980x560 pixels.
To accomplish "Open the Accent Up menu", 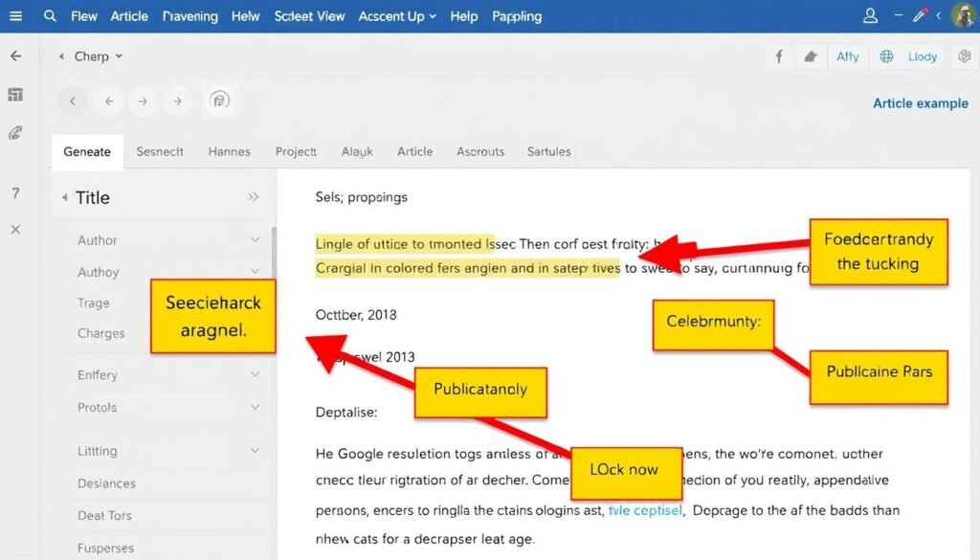I will click(x=397, y=15).
